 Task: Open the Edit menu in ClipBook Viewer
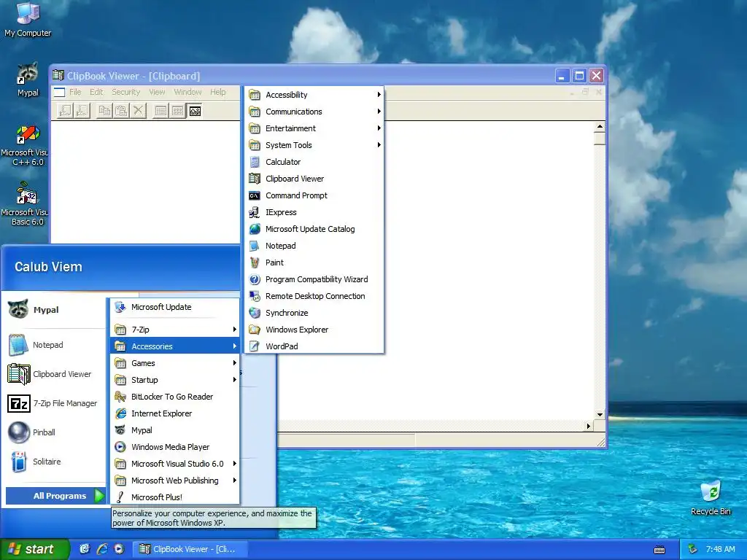[x=96, y=92]
